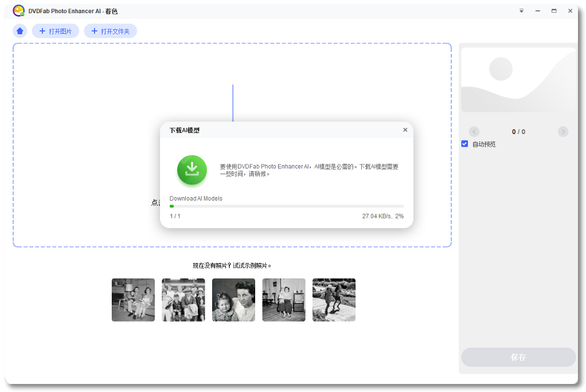Click 打开文件夹 to open a folder
This screenshot has height=392, width=586.
(110, 31)
